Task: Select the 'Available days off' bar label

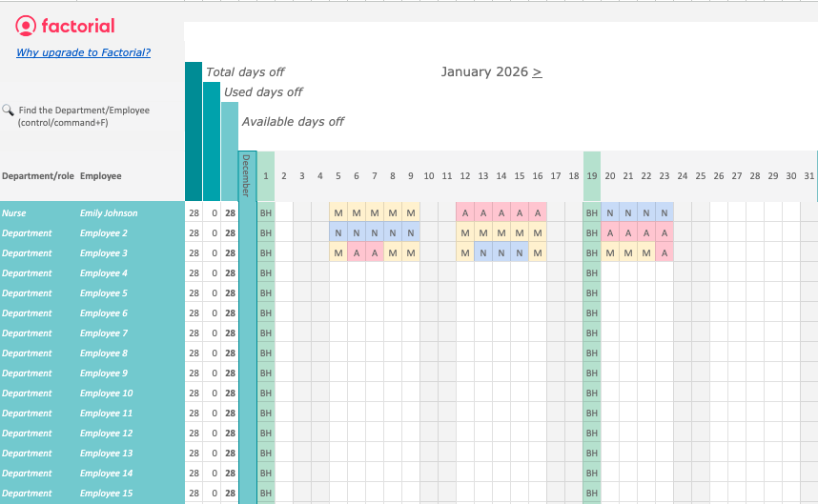Action: point(293,121)
